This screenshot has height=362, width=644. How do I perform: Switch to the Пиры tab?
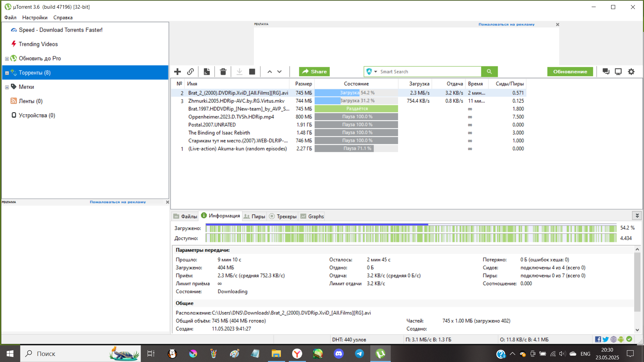click(x=254, y=216)
